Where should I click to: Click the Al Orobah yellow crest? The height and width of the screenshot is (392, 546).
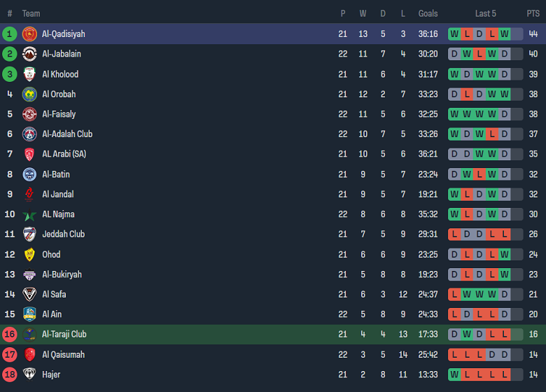[x=29, y=94]
